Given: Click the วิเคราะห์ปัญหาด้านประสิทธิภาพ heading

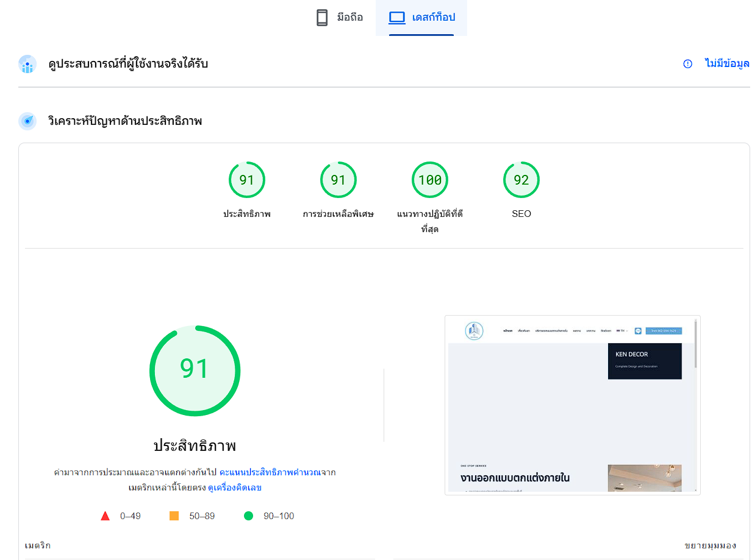Looking at the screenshot, I should click(125, 121).
